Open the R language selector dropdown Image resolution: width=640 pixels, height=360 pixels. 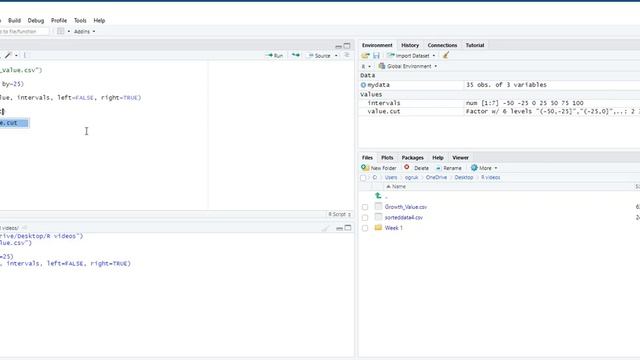tap(366, 66)
